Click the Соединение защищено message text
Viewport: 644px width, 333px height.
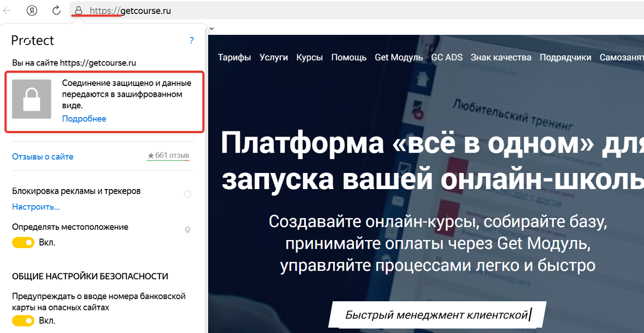[127, 95]
